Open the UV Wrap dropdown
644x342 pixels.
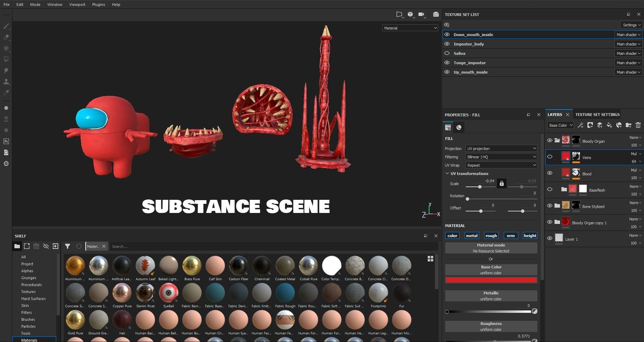click(x=501, y=165)
